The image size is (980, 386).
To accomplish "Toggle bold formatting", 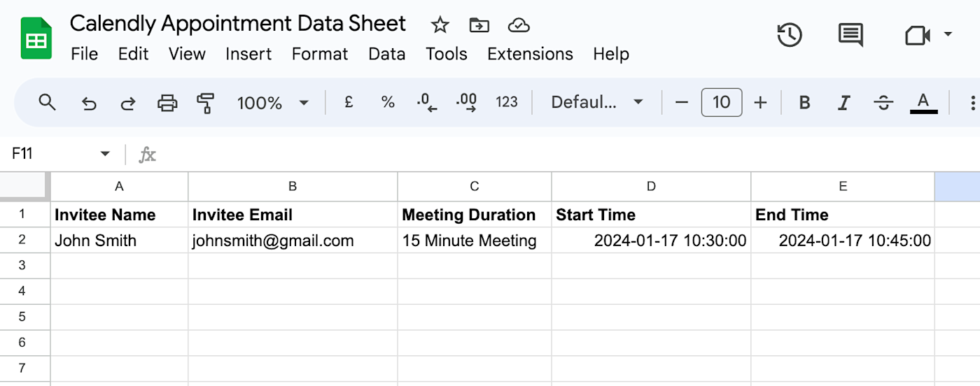I will 805,103.
